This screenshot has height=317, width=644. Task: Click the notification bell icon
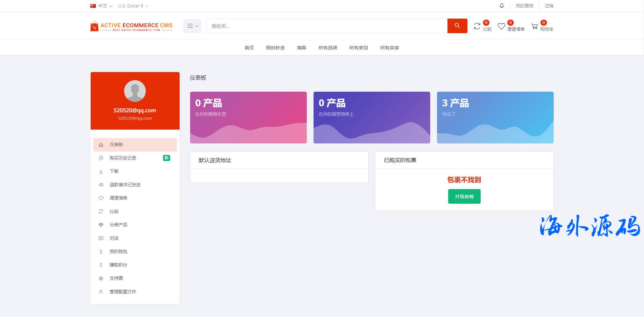502,6
